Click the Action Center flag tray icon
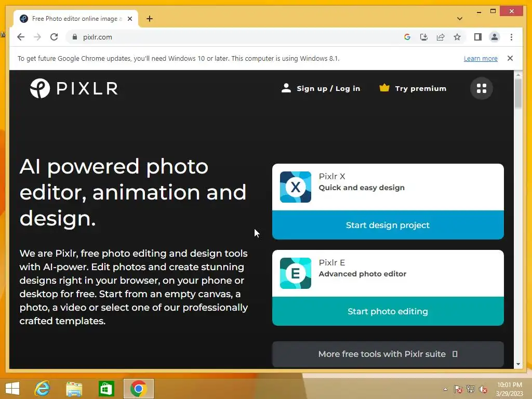The height and width of the screenshot is (399, 532). [458, 389]
